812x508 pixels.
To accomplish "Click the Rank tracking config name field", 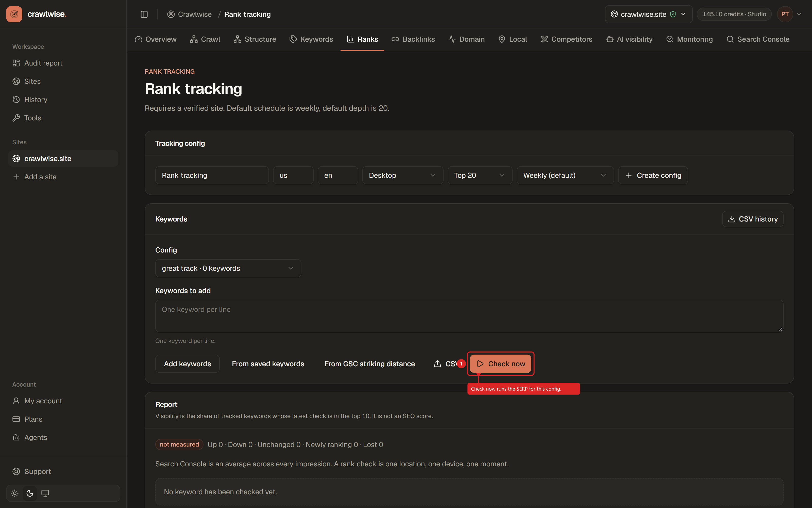I will 212,175.
